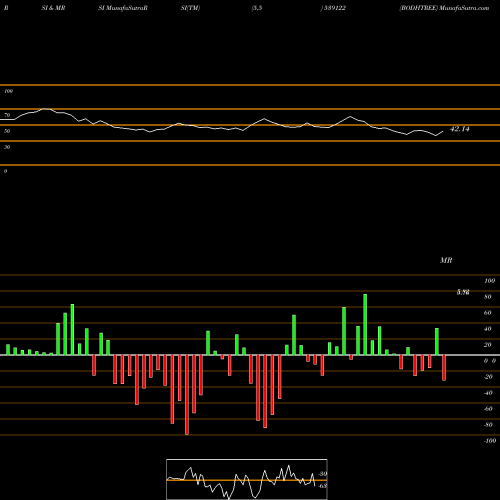Select the '339122' stock code text

pyautogui.click(x=334, y=8)
